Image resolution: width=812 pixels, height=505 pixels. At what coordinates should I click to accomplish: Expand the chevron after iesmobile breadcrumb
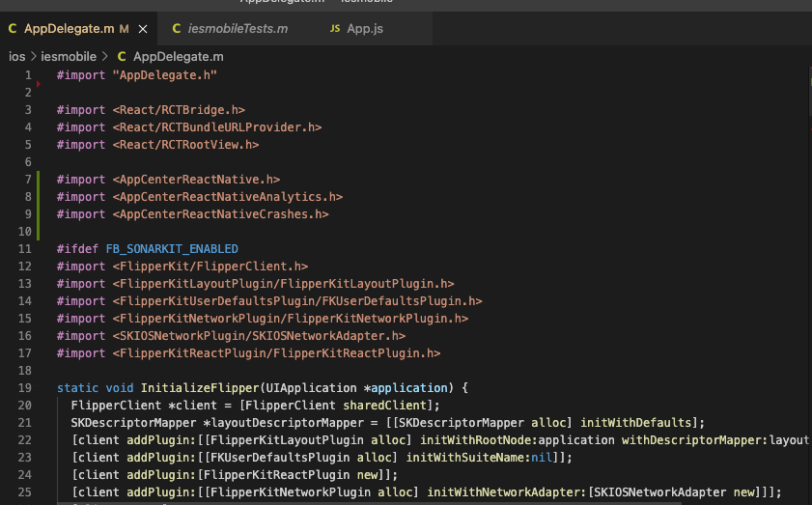tap(104, 56)
